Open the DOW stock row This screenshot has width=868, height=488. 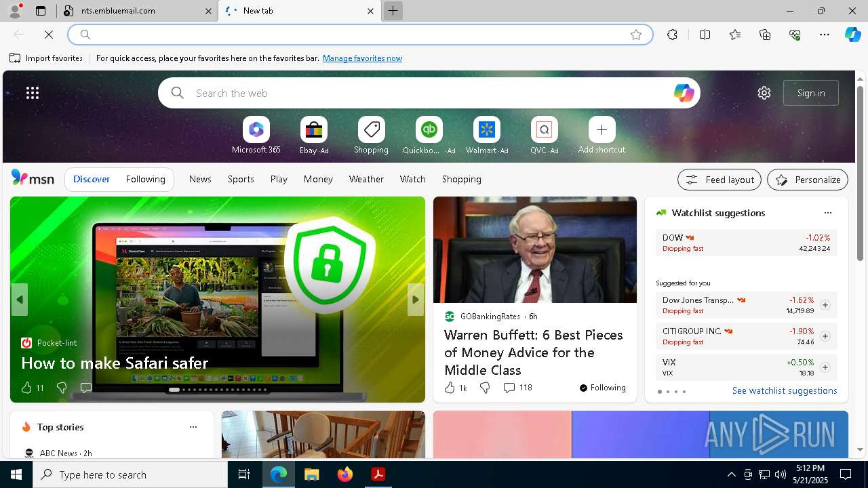tap(746, 243)
